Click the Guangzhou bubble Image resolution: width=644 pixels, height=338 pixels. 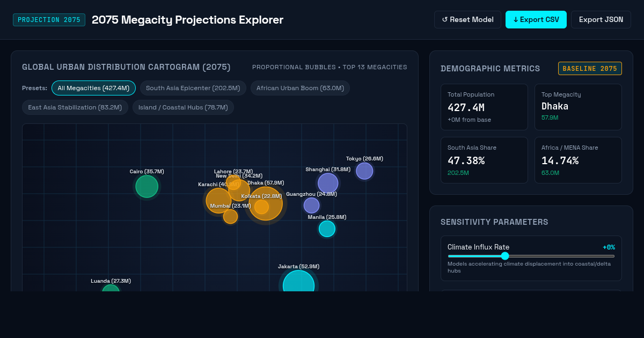coord(311,205)
